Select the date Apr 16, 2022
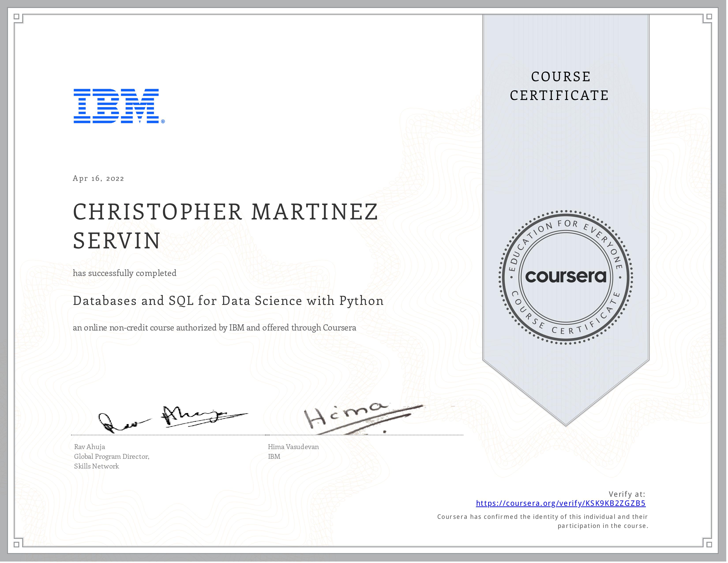The image size is (728, 563). tap(98, 178)
